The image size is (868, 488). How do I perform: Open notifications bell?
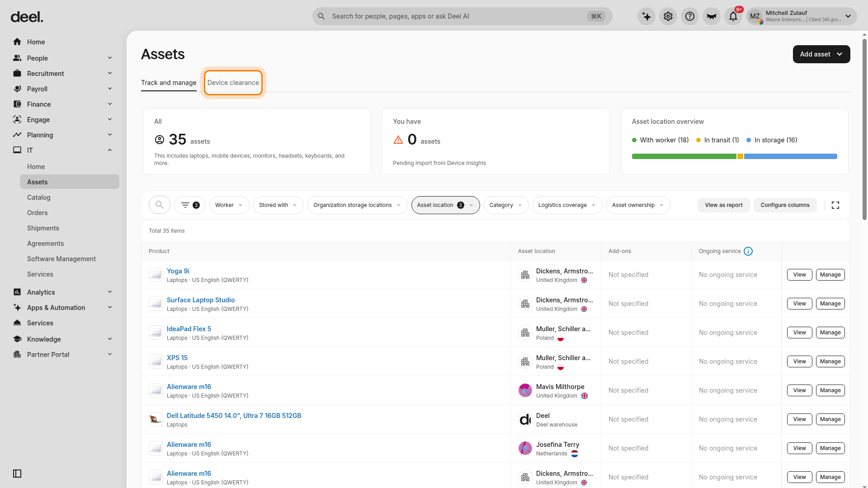pyautogui.click(x=733, y=16)
